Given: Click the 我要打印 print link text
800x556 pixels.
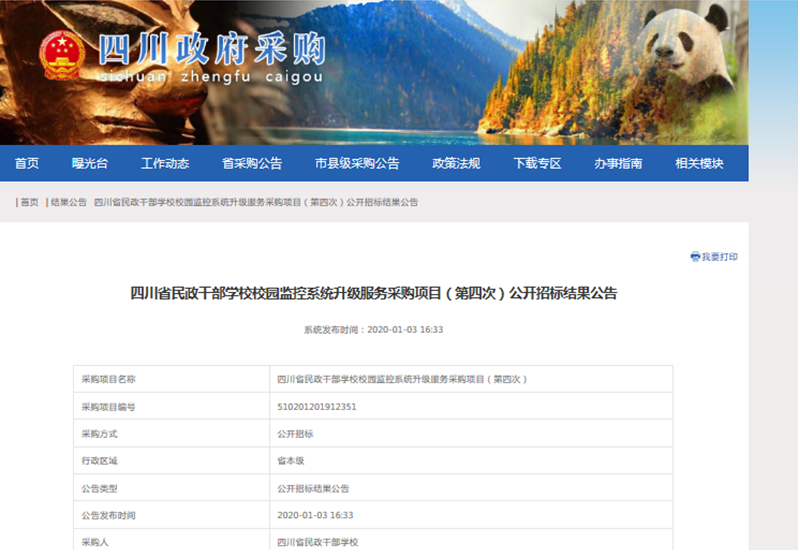Looking at the screenshot, I should [720, 257].
